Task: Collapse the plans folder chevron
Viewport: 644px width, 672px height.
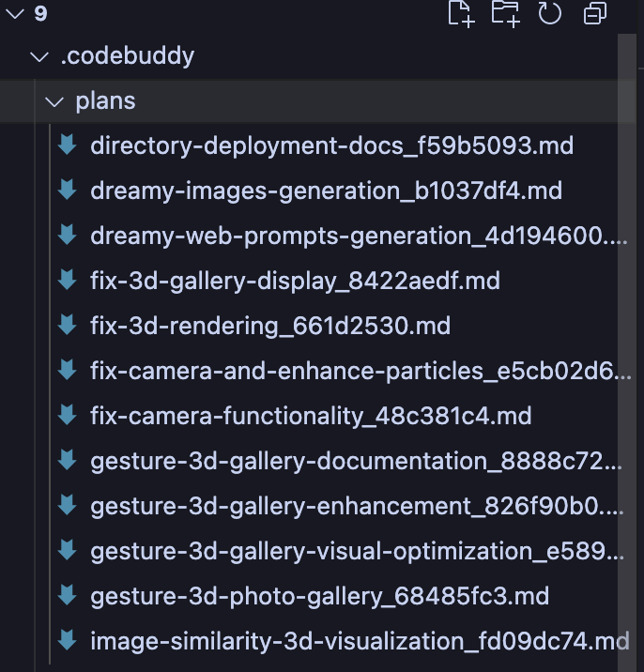Action: coord(55,101)
